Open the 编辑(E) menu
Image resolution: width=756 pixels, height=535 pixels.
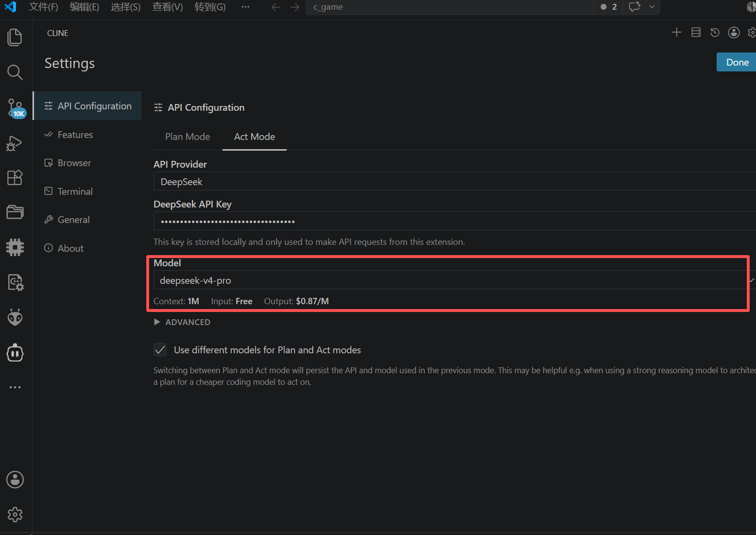(x=85, y=7)
